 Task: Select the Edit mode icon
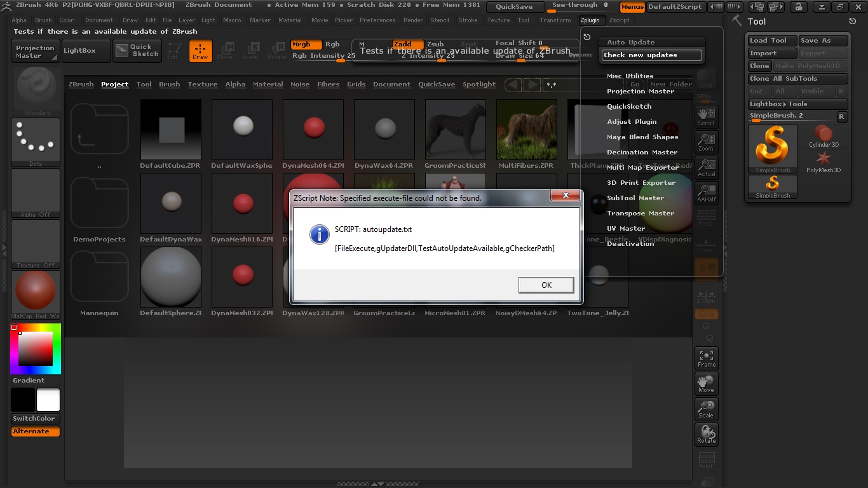(173, 51)
